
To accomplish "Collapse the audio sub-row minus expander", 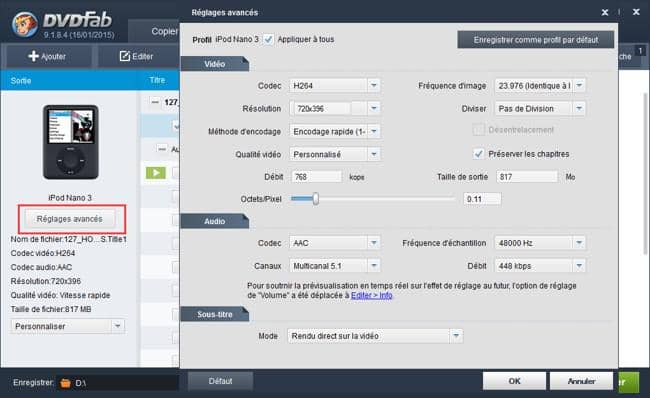I will point(162,149).
